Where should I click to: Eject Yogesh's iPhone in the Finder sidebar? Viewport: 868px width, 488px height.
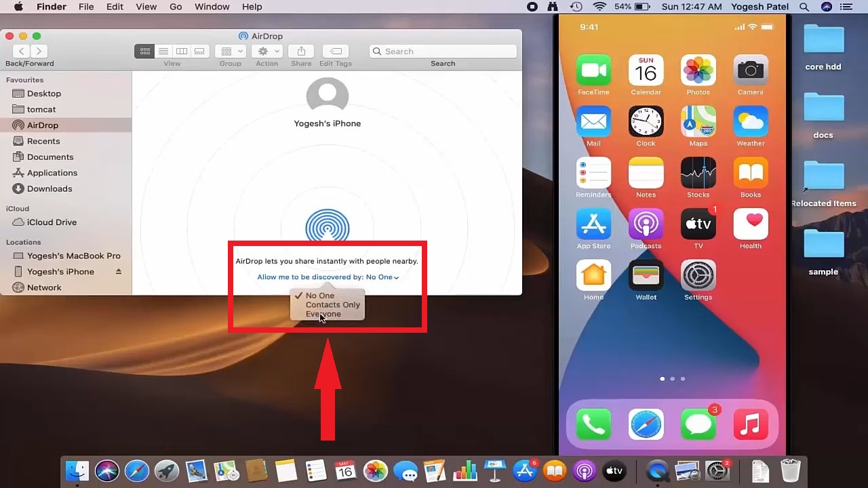(119, 272)
